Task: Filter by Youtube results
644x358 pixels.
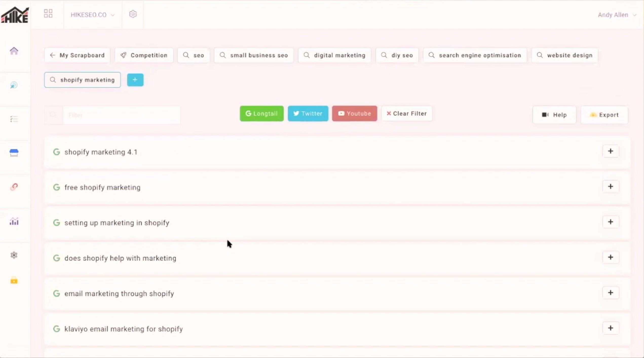Action: [354, 114]
